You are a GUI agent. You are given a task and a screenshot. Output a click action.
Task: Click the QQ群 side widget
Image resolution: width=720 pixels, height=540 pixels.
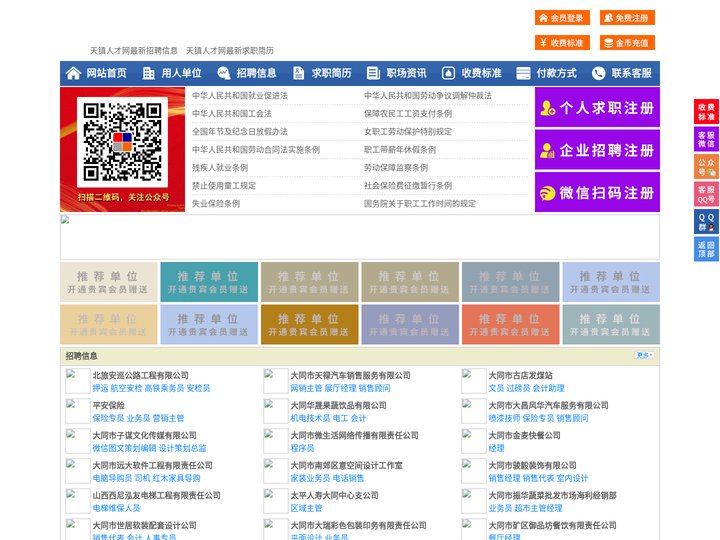[706, 222]
